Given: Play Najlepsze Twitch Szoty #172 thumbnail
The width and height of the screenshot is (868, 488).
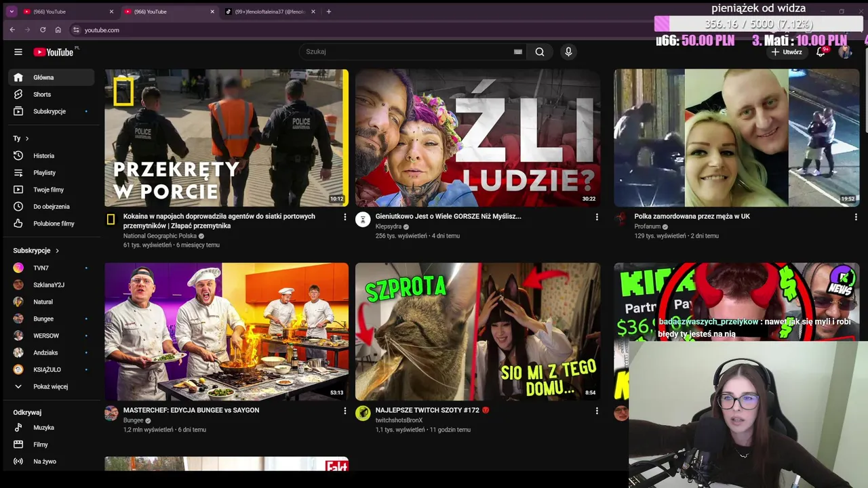Looking at the screenshot, I should coord(477,331).
